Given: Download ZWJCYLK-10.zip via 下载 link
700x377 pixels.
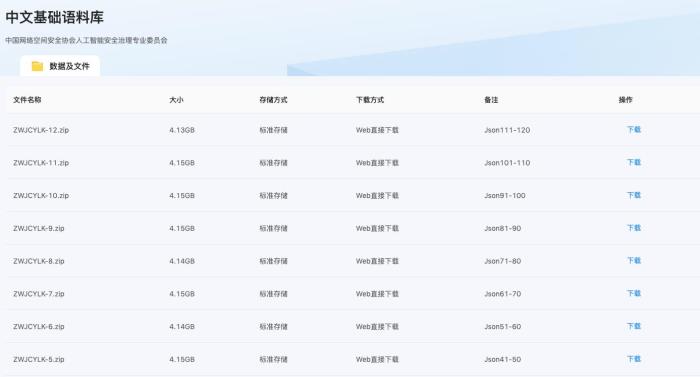Looking at the screenshot, I should coord(633,195).
